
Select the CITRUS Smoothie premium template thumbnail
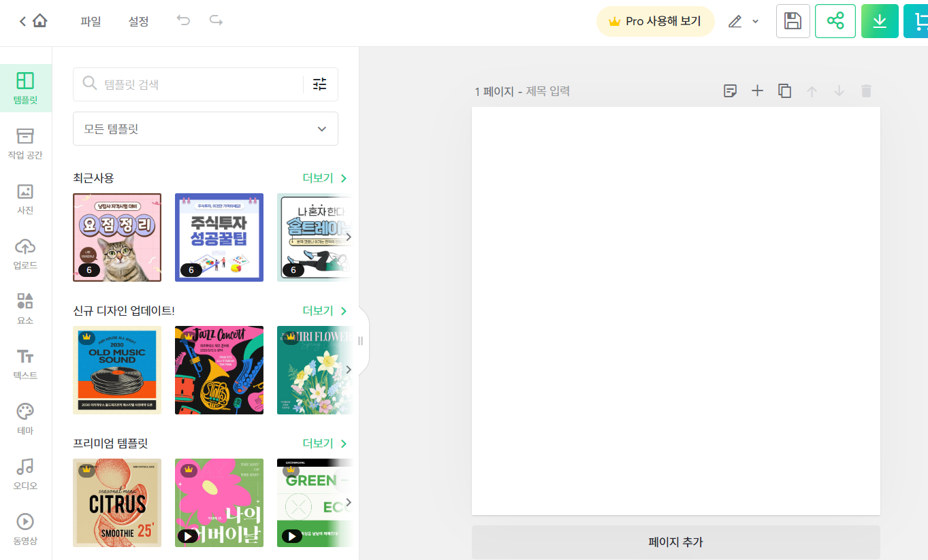[x=117, y=503]
